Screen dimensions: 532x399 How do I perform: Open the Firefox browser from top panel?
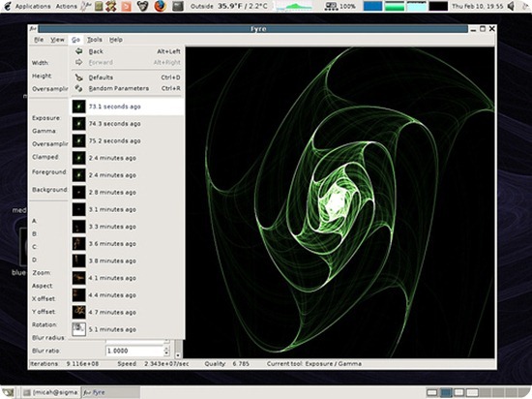161,6
